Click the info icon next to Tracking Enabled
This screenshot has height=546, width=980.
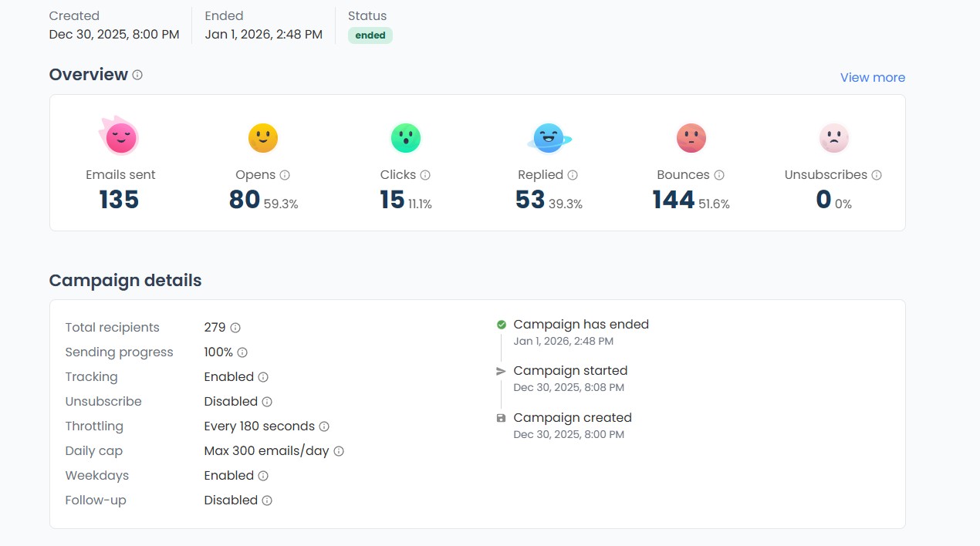coord(263,377)
